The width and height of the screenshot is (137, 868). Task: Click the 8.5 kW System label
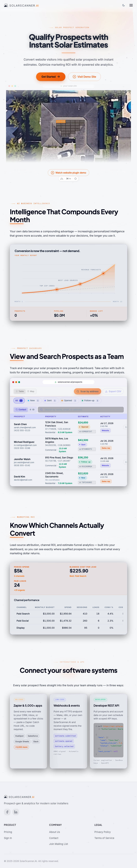click(65, 432)
